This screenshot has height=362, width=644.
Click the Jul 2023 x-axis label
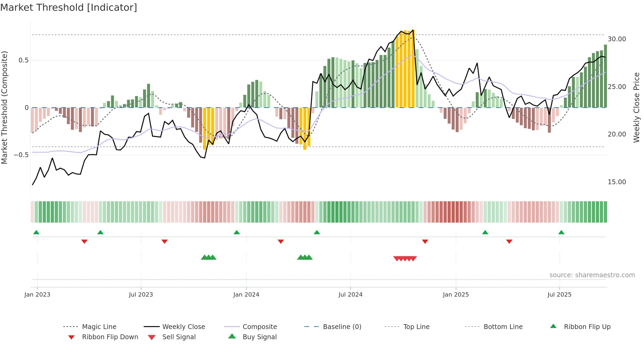[141, 295]
